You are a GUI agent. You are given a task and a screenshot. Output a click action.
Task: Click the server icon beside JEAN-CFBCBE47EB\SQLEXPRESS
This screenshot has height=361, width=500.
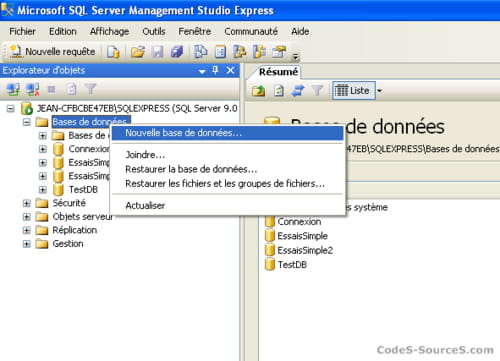tap(27, 108)
